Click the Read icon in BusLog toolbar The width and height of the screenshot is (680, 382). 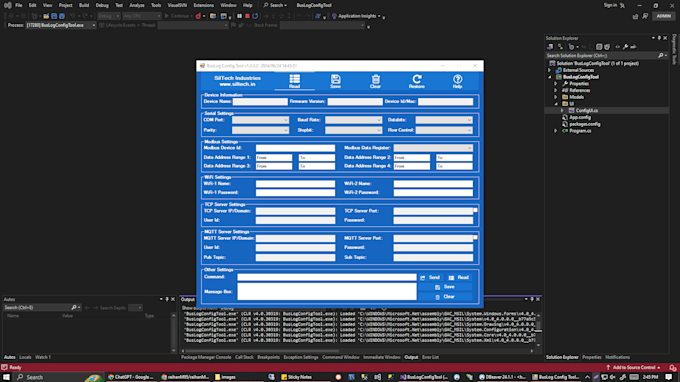point(294,81)
